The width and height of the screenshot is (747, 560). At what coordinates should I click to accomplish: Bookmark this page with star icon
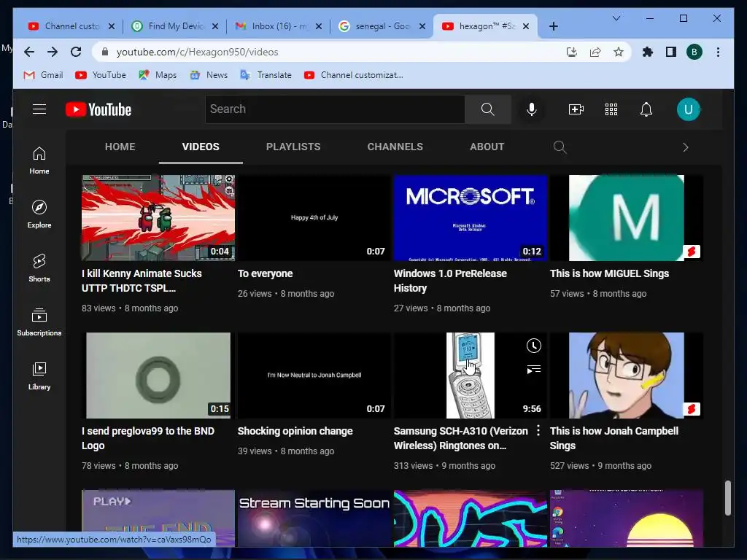(x=619, y=52)
